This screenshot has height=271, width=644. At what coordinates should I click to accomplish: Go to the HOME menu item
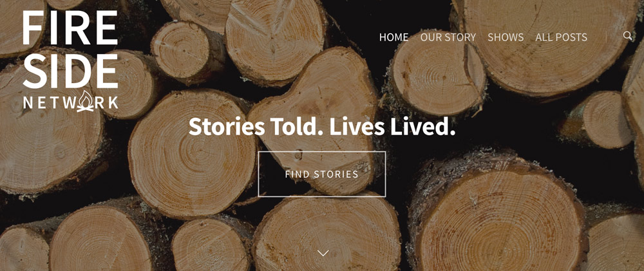click(x=393, y=37)
